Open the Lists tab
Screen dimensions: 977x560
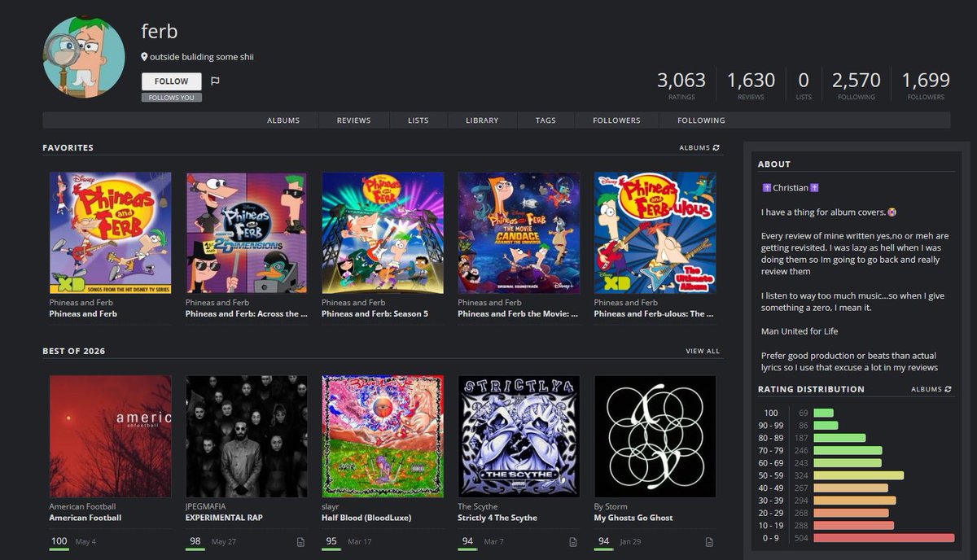coord(418,120)
